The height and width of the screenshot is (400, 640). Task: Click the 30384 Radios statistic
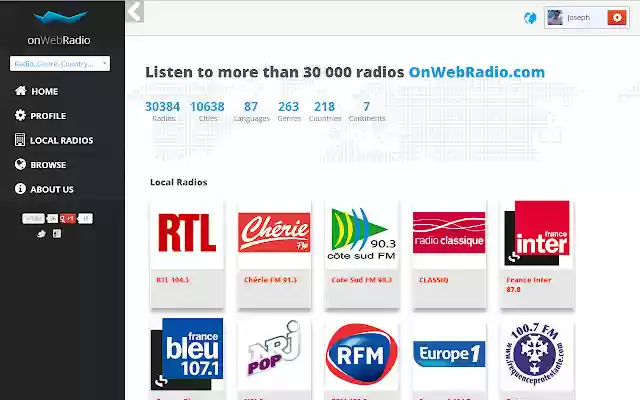point(163,111)
